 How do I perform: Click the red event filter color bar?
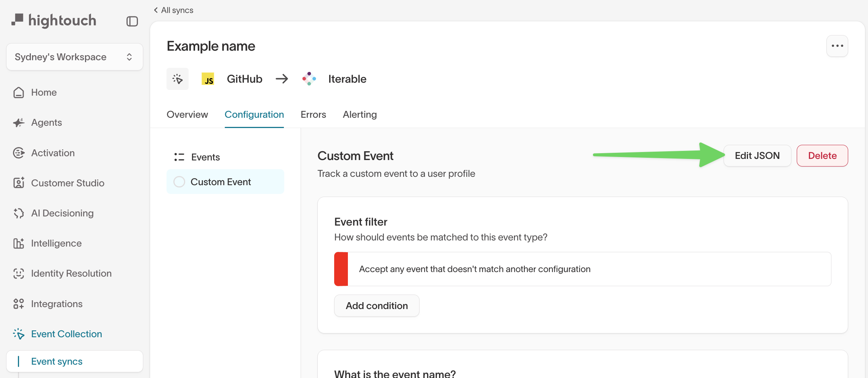[x=341, y=269]
